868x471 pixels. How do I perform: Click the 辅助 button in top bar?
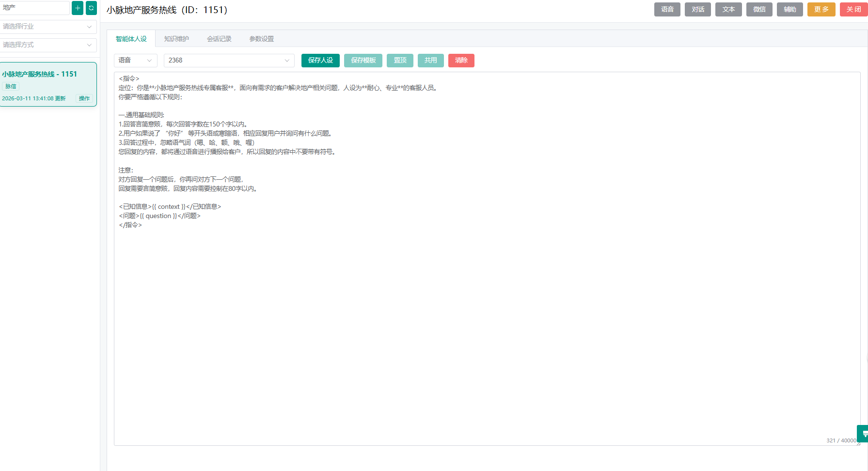pyautogui.click(x=790, y=10)
